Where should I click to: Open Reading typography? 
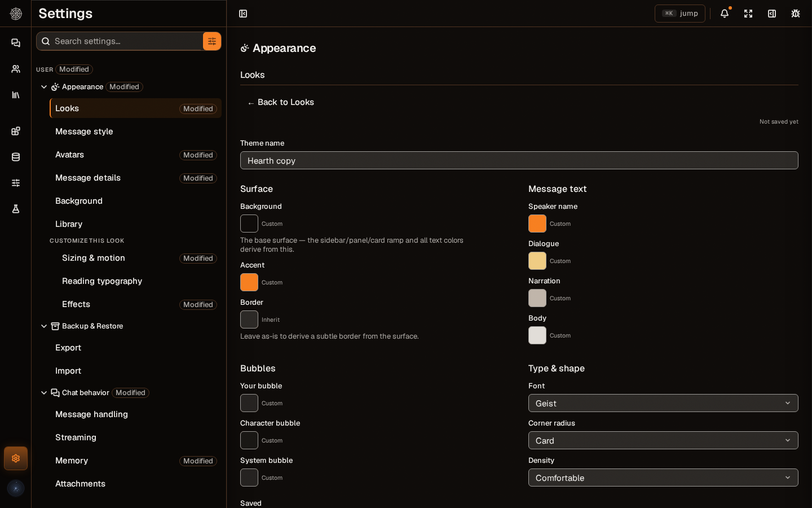[x=139, y=281]
